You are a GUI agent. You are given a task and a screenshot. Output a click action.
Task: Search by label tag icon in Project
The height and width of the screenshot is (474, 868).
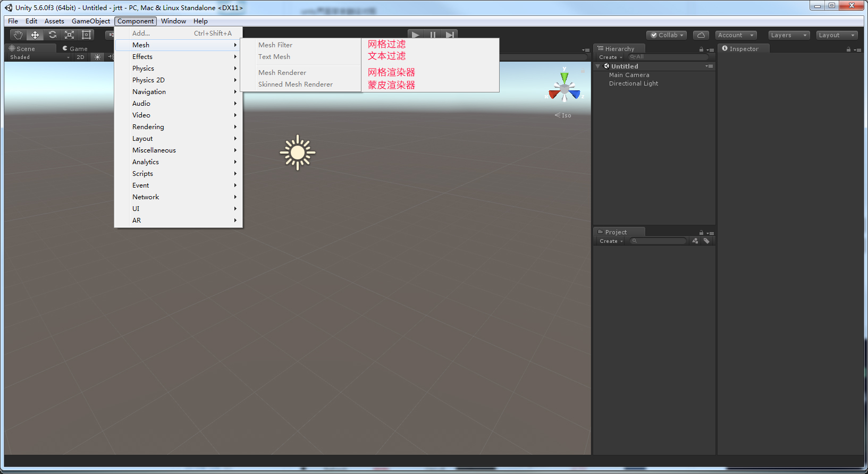706,241
